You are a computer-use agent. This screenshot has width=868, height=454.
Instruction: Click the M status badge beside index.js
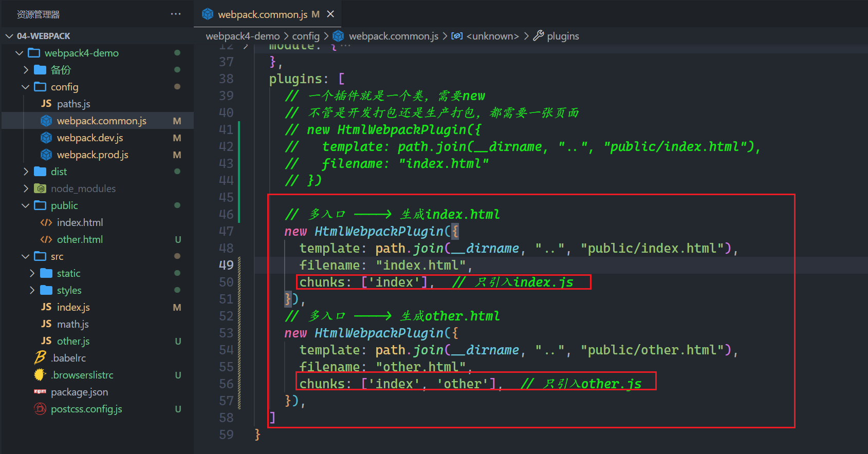(x=177, y=307)
